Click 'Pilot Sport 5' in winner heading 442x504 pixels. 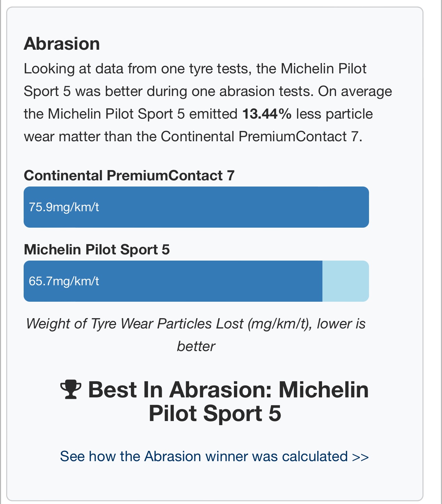tap(215, 413)
